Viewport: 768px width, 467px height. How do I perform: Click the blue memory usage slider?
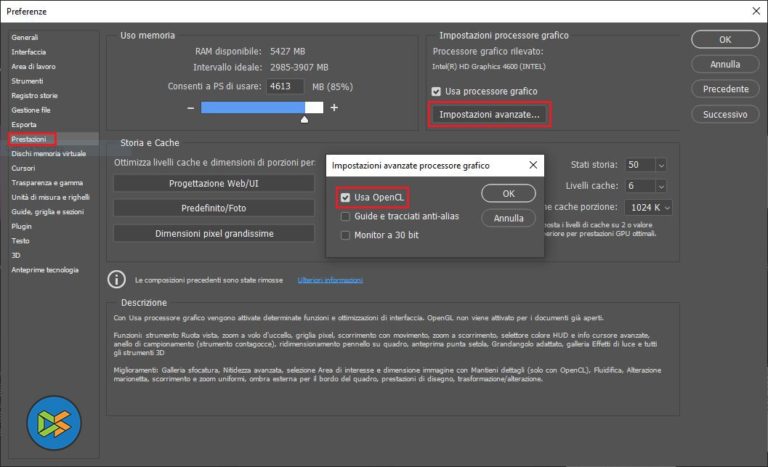click(262, 107)
